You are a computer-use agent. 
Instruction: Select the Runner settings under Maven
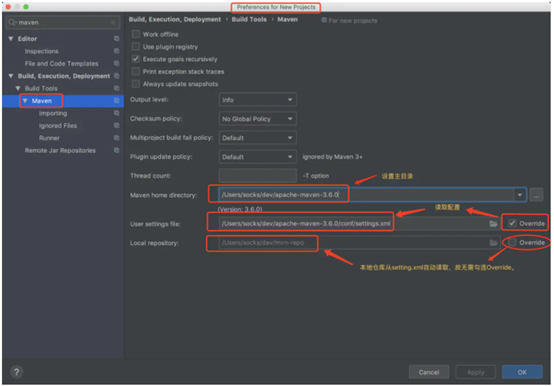(49, 138)
